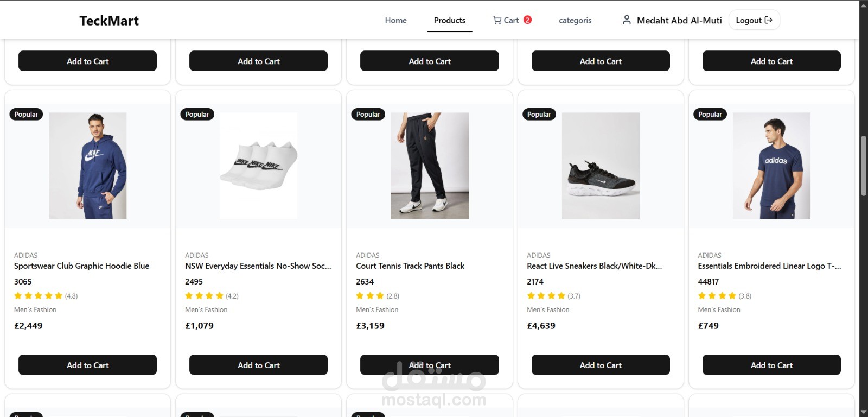Click star rating of NSW Everyday Essentials socks

point(205,296)
